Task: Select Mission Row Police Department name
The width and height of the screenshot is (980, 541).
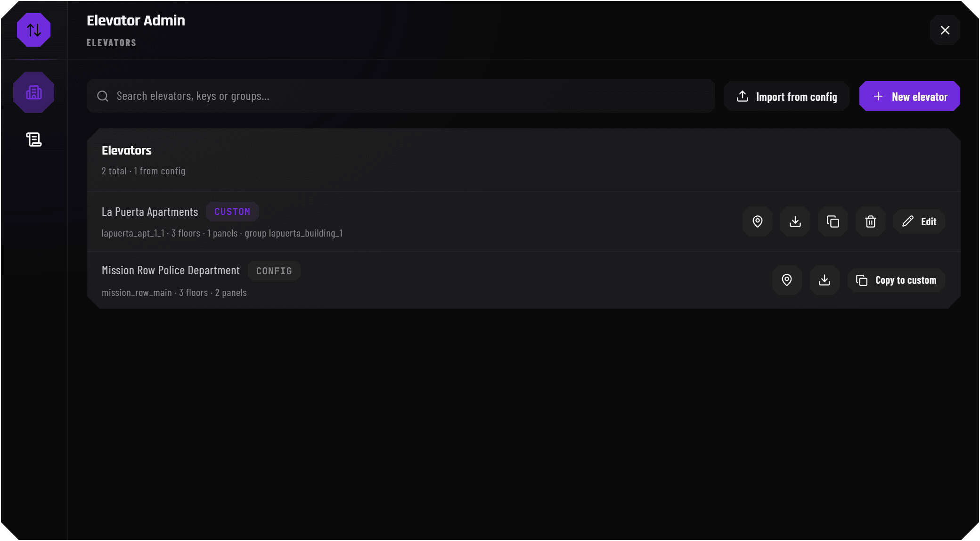Action: pos(171,270)
